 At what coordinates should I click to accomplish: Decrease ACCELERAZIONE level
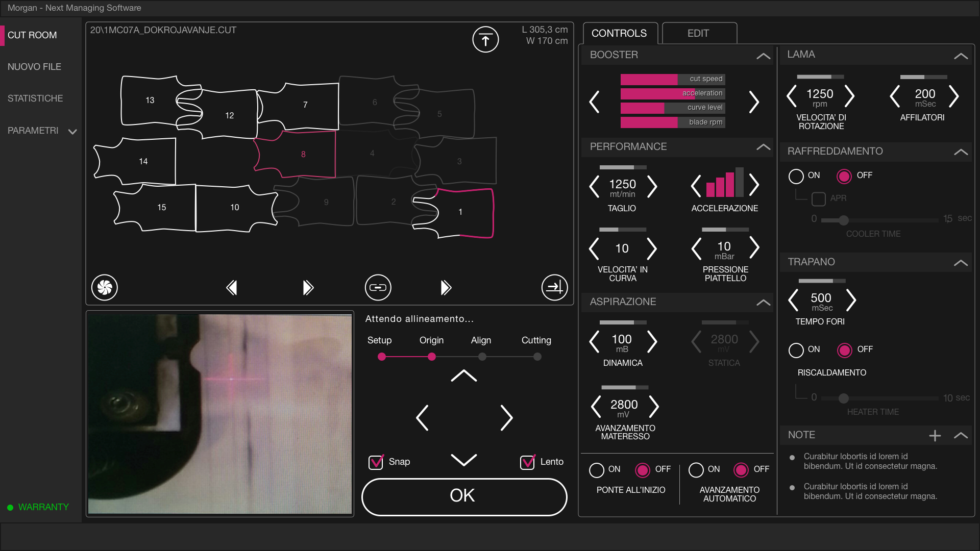(x=696, y=186)
